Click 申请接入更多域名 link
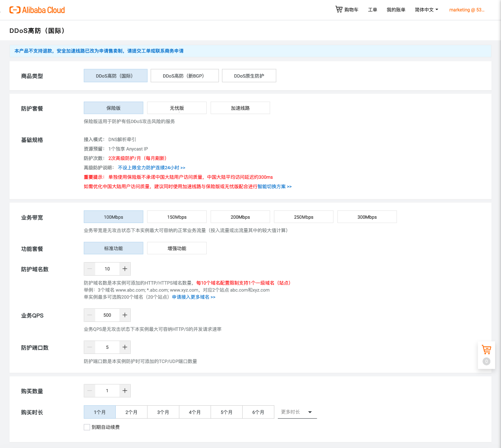 click(194, 297)
